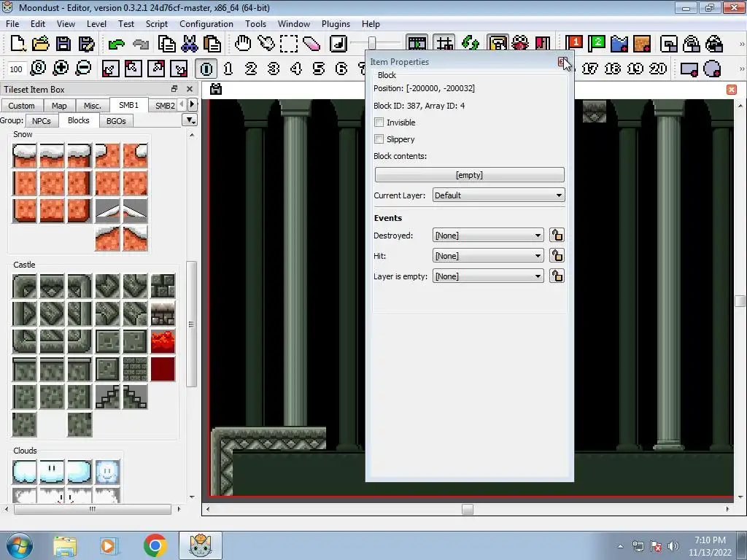Click the blue water zone icon

click(x=619, y=44)
